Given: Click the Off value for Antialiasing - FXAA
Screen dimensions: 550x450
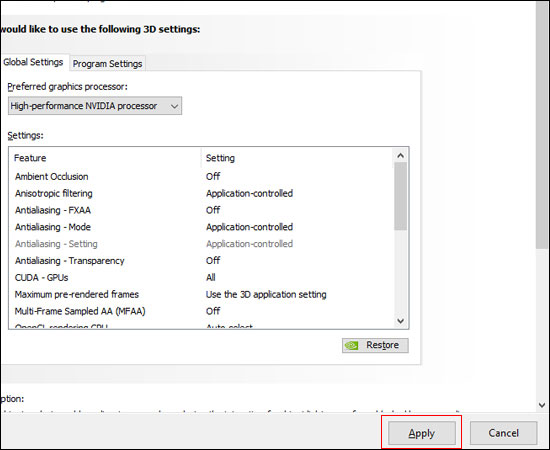Looking at the screenshot, I should click(213, 210).
